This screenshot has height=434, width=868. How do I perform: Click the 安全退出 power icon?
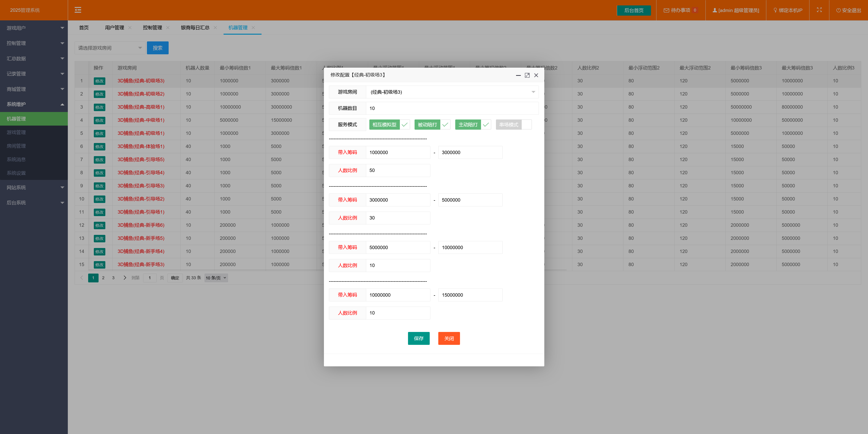click(x=838, y=10)
